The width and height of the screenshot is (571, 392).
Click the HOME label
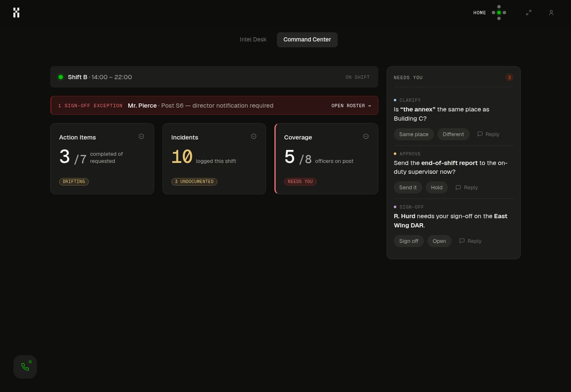pyautogui.click(x=480, y=13)
